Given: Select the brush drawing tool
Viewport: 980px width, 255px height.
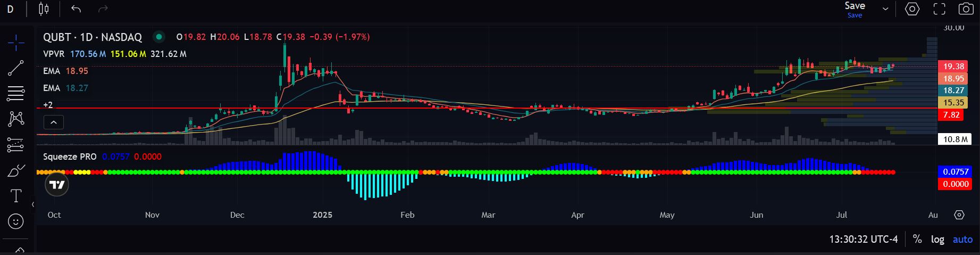Looking at the screenshot, I should click(x=16, y=170).
